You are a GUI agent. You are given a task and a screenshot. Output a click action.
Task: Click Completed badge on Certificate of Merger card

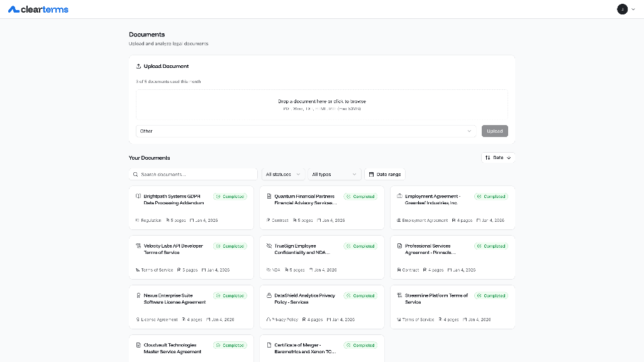(360, 346)
